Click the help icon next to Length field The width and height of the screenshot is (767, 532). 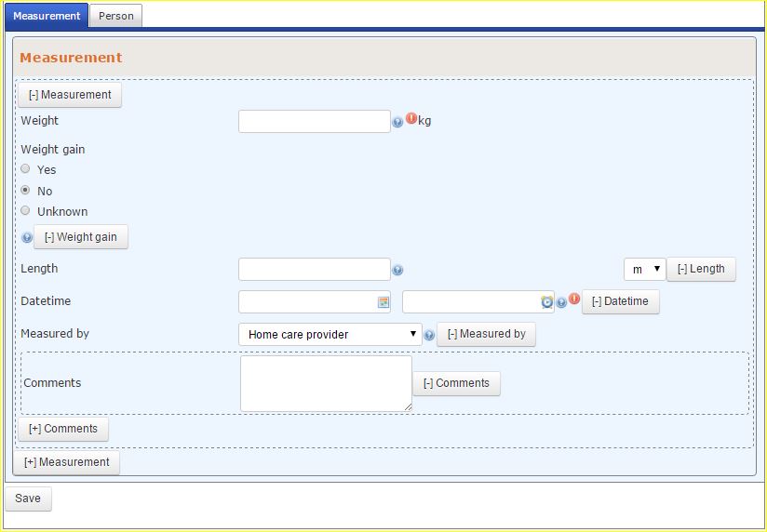pyautogui.click(x=397, y=270)
